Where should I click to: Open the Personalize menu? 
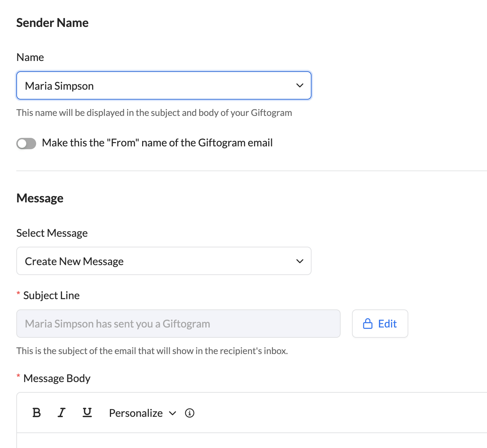[x=136, y=413]
